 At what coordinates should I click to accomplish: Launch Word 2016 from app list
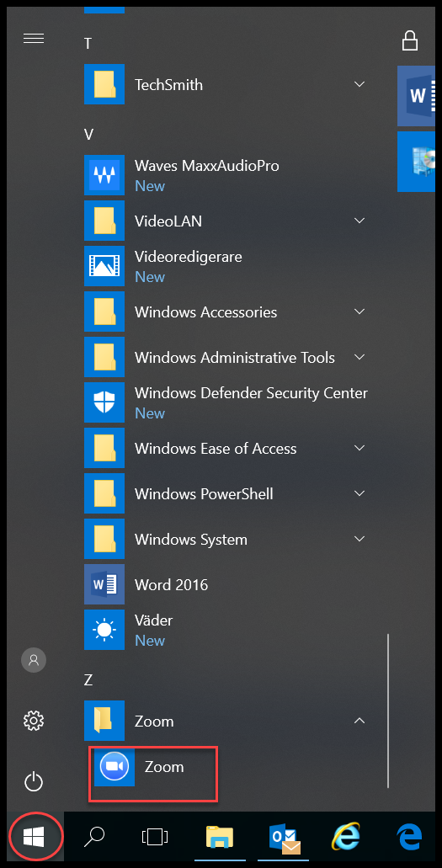226,584
